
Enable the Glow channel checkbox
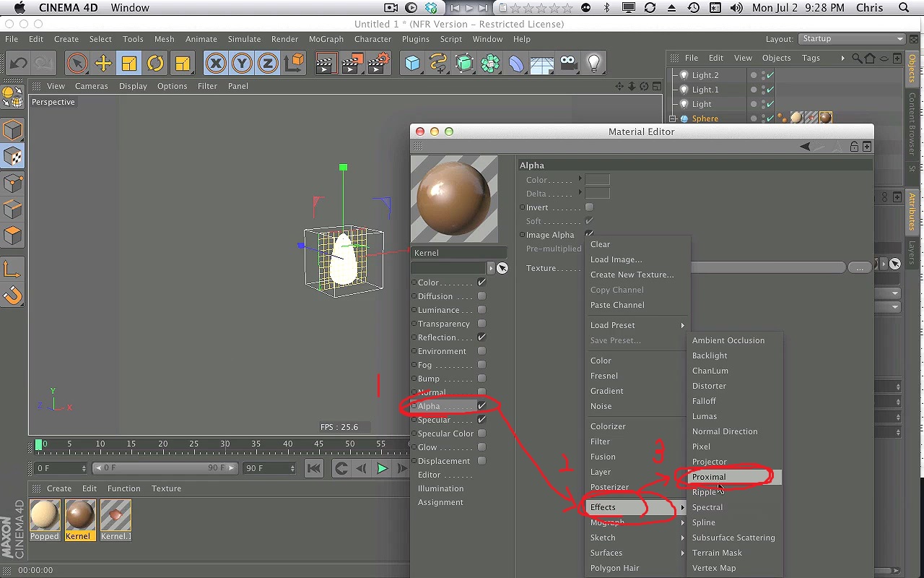(x=481, y=447)
